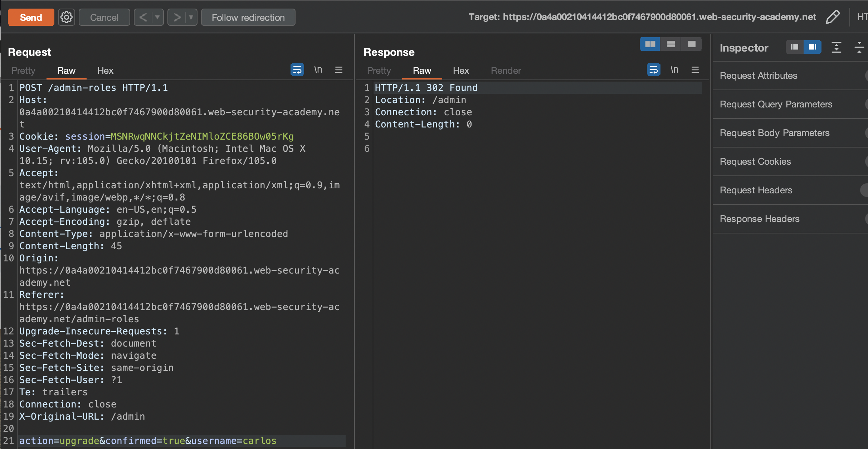
Task: Switch Response view to the Render tab
Action: click(x=506, y=71)
